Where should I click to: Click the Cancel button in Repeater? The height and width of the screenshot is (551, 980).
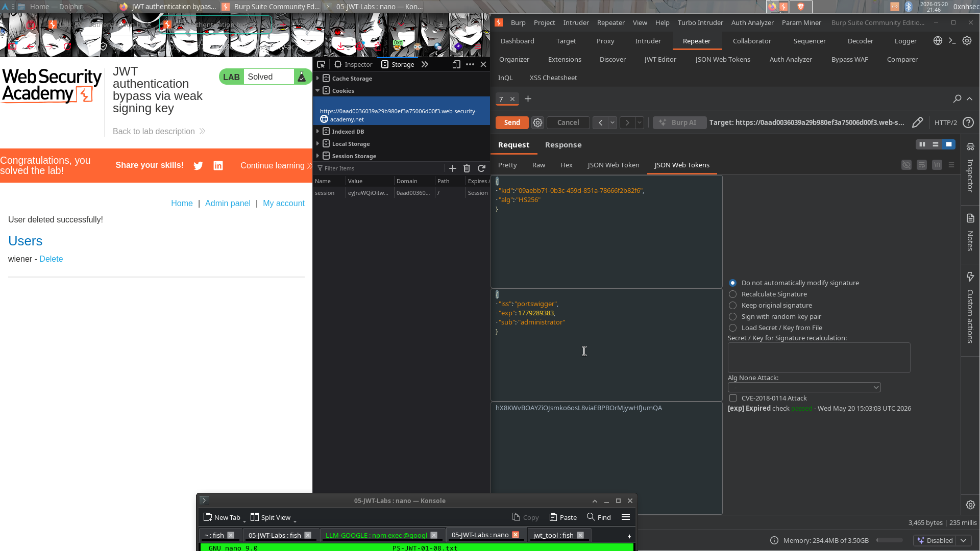click(568, 122)
